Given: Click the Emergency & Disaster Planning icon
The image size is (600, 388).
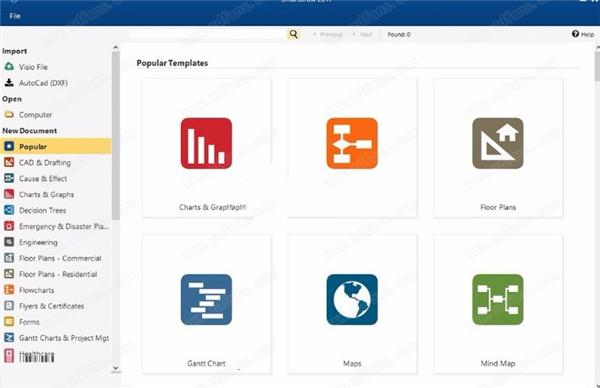Looking at the screenshot, I should (9, 226).
